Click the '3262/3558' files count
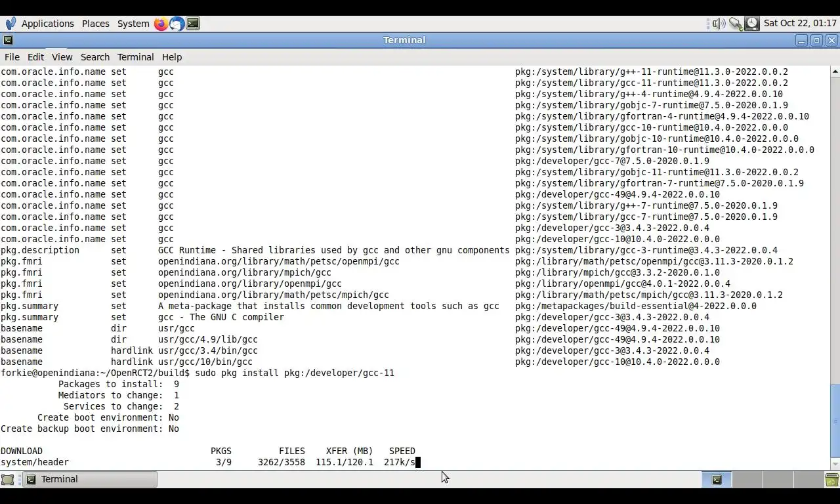The image size is (840, 504). pyautogui.click(x=282, y=462)
